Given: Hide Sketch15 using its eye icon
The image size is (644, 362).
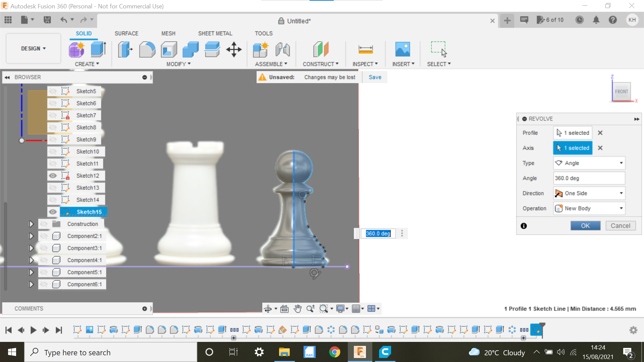Looking at the screenshot, I should click(x=53, y=212).
